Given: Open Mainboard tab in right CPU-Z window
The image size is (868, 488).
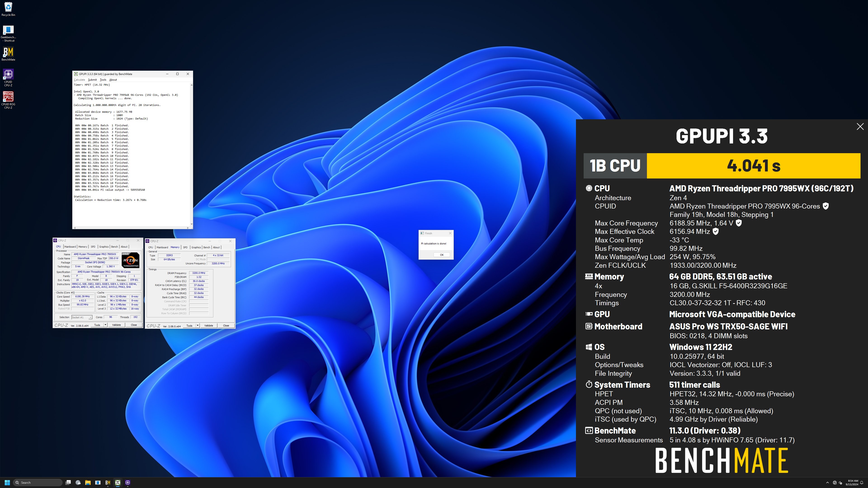Looking at the screenshot, I should coord(163,248).
